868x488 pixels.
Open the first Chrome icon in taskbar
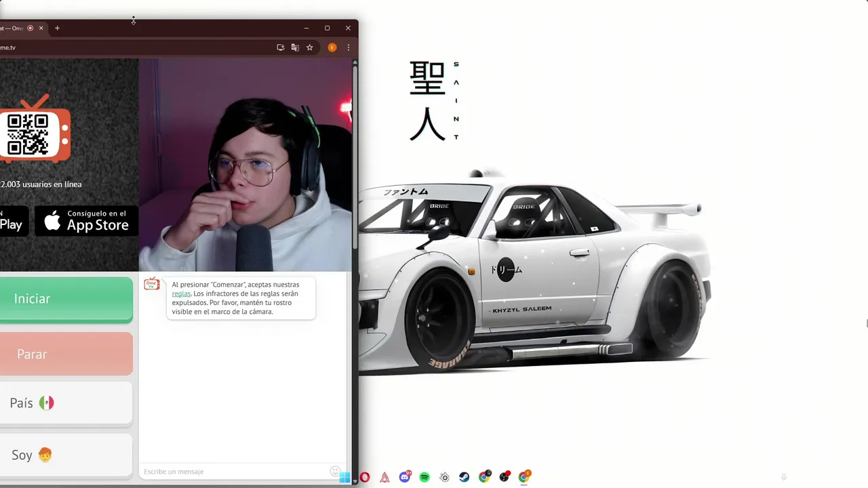coord(484,477)
